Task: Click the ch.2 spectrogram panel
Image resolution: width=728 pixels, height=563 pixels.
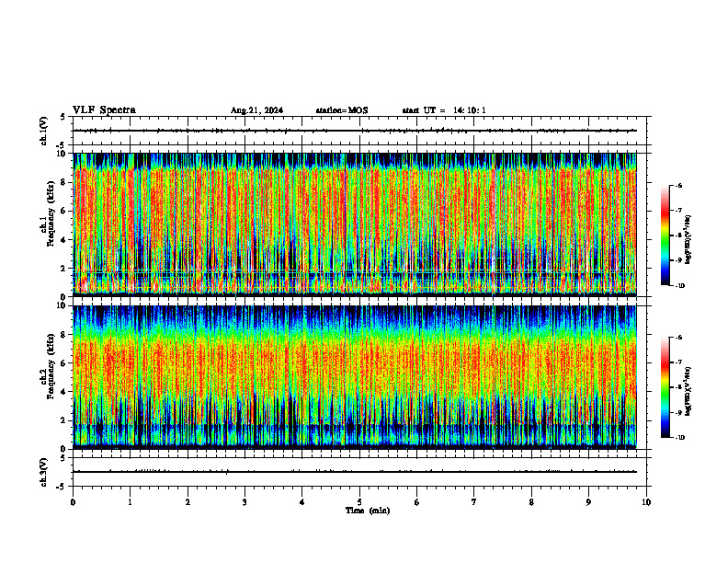Action: point(355,377)
